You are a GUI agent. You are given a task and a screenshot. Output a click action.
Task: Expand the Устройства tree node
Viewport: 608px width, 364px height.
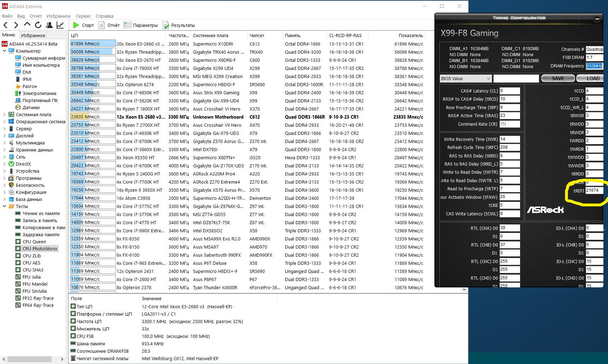click(4, 171)
